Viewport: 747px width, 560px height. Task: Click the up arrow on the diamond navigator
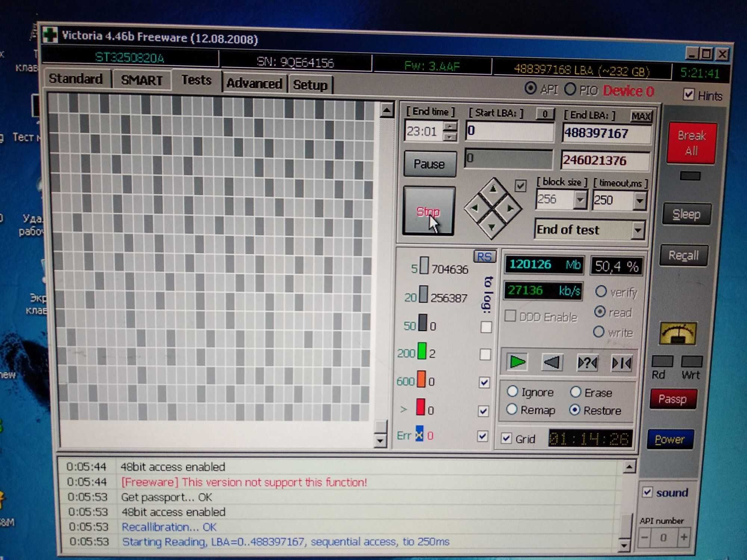coord(493,189)
